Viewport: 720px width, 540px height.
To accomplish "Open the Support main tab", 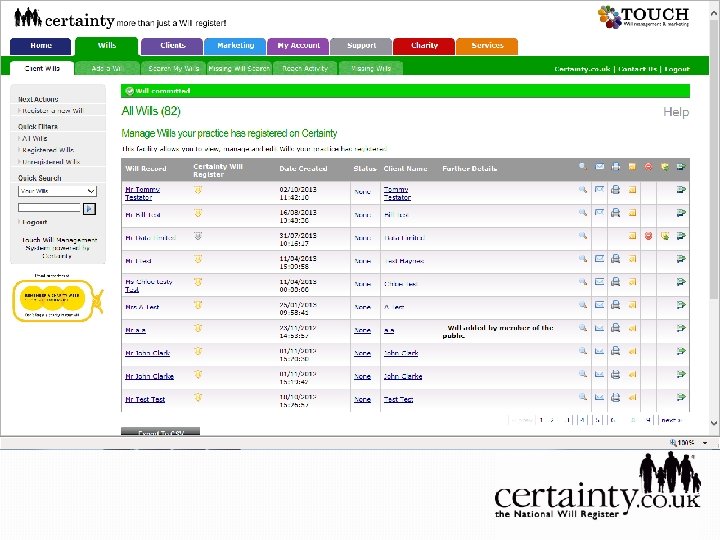I will pyautogui.click(x=361, y=46).
